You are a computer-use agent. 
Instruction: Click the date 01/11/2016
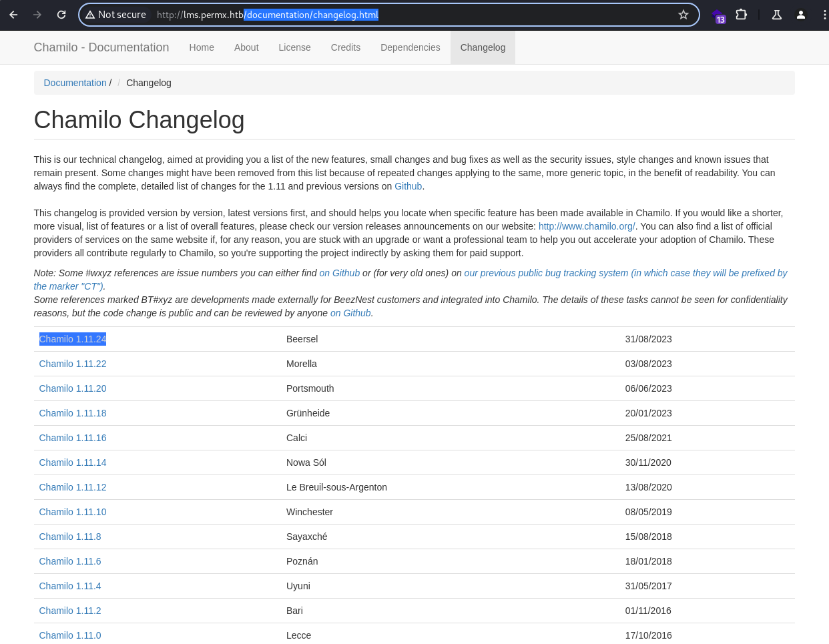(x=649, y=611)
